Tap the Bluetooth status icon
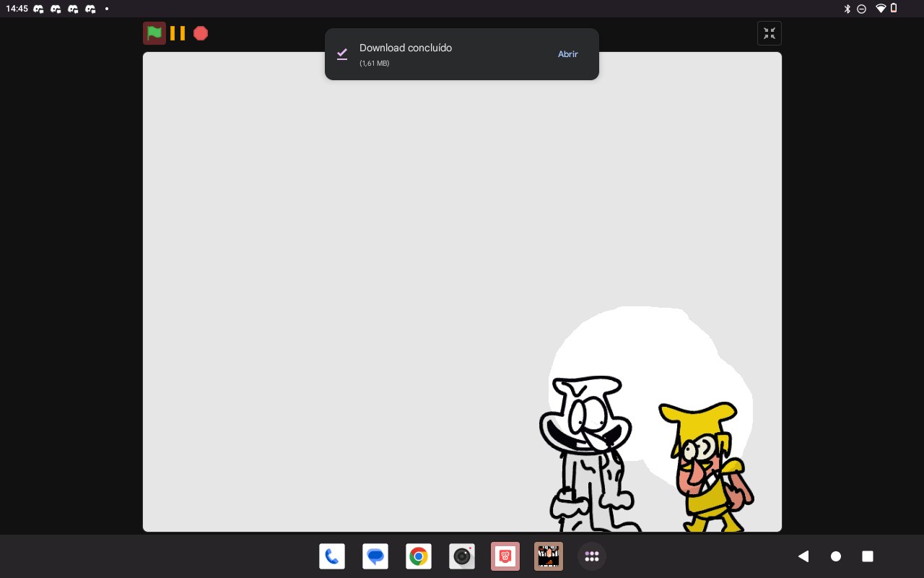The width and height of the screenshot is (924, 578). (x=847, y=9)
